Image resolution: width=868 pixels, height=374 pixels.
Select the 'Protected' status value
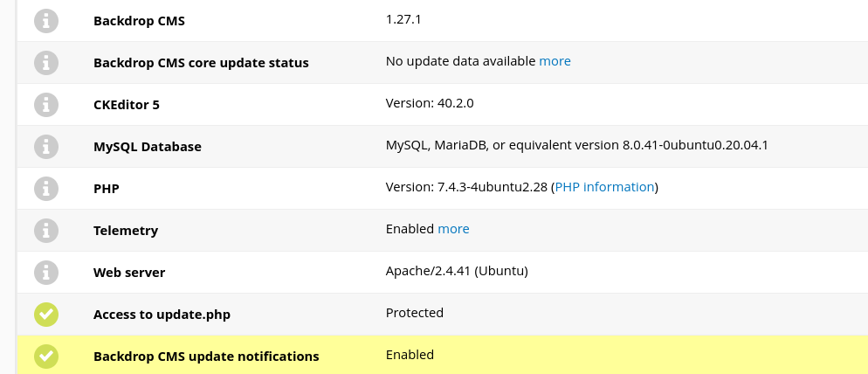415,313
